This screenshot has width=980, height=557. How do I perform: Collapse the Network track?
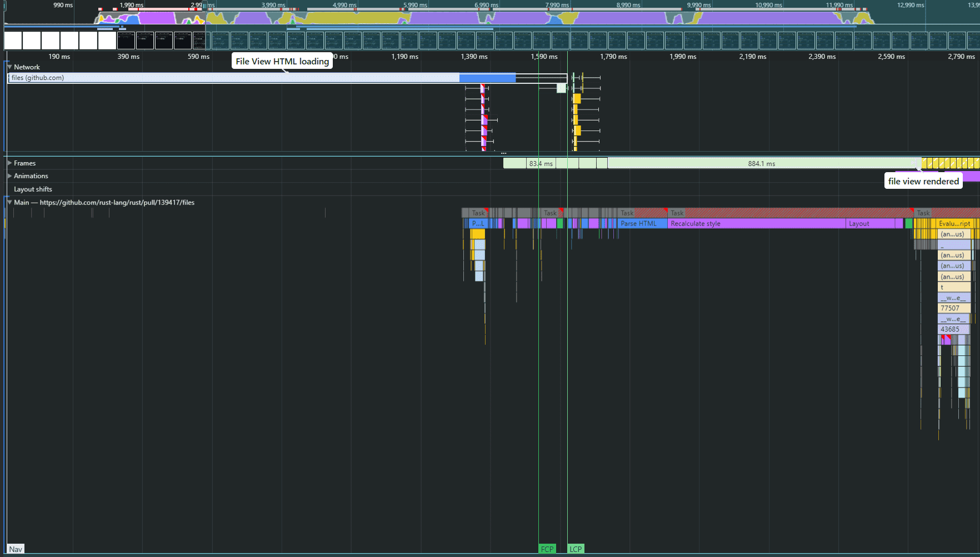coord(9,67)
